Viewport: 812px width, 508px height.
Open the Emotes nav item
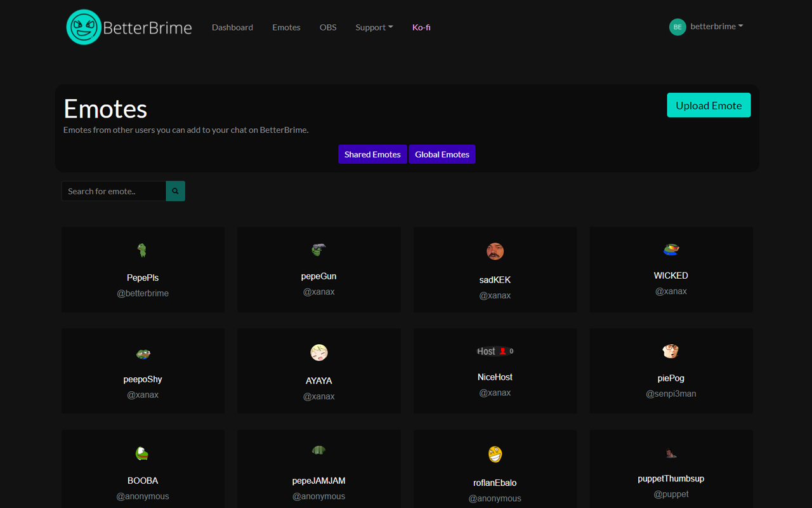(x=286, y=27)
